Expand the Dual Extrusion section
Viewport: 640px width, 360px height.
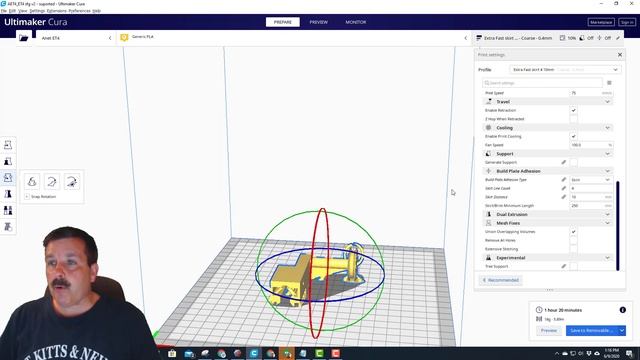(548, 214)
